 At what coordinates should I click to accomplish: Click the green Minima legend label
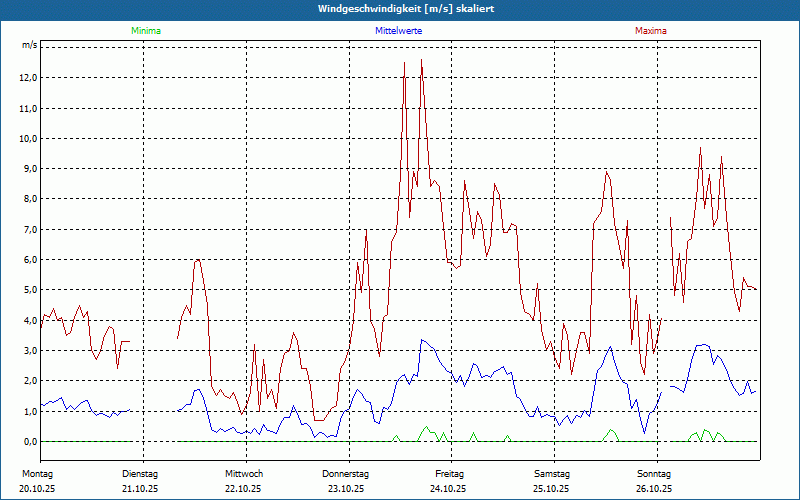pyautogui.click(x=145, y=31)
